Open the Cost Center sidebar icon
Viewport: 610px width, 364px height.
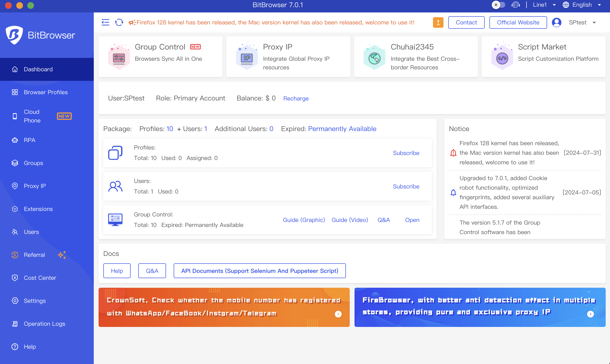coord(14,277)
